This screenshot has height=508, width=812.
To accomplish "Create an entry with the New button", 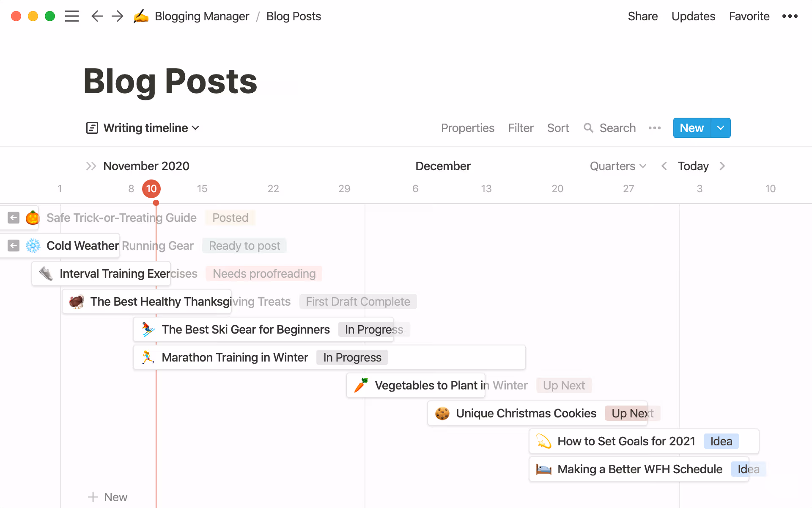I will point(691,128).
